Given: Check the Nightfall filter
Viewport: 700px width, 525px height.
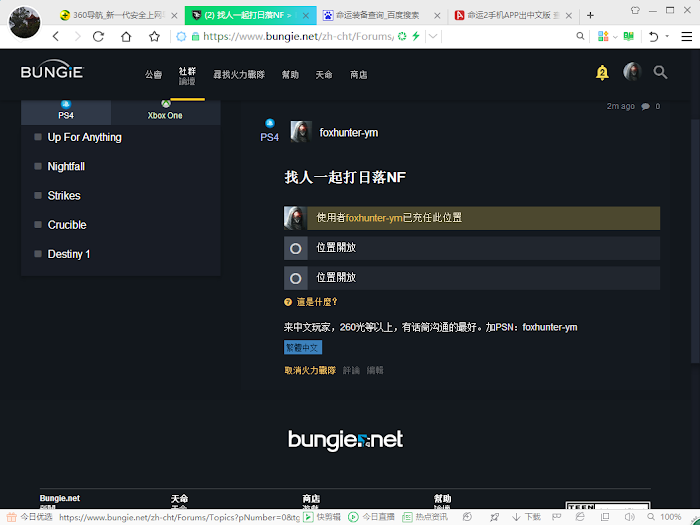Looking at the screenshot, I should point(38,166).
